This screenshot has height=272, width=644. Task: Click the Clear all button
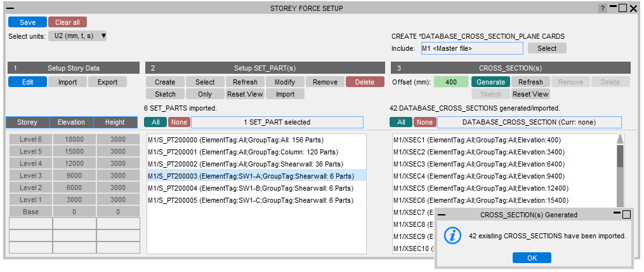click(67, 22)
